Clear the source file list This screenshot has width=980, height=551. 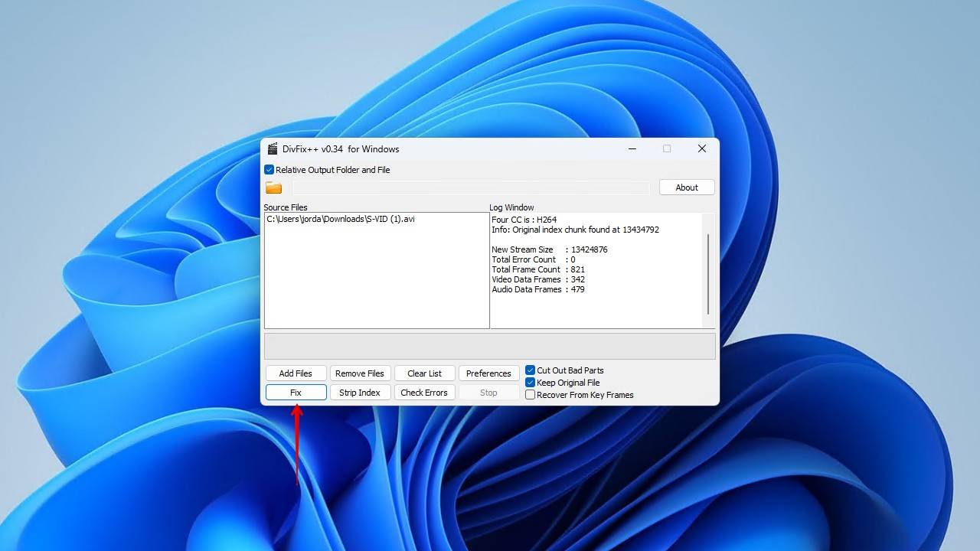(x=424, y=373)
